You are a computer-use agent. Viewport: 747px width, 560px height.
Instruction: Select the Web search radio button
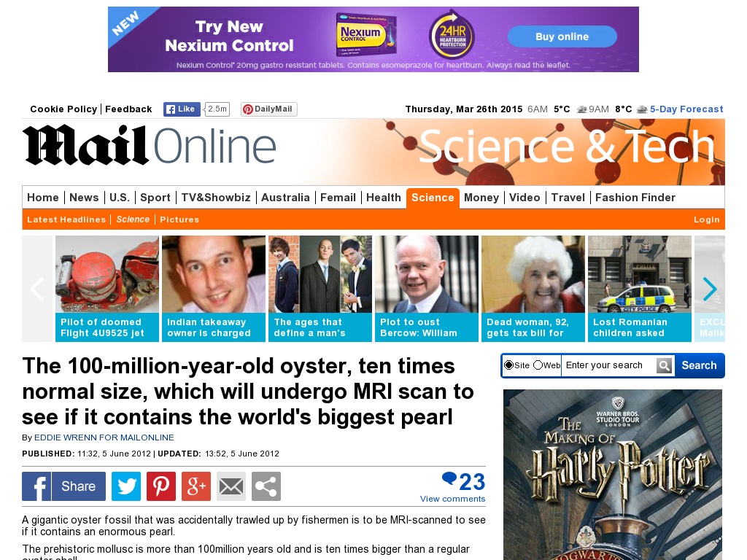point(538,365)
